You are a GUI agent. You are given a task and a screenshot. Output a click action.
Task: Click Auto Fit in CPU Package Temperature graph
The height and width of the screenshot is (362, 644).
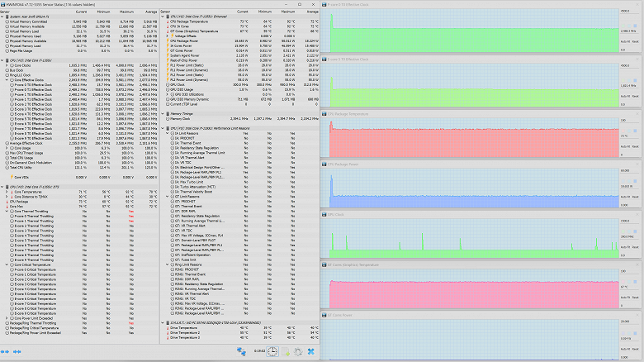click(x=625, y=146)
